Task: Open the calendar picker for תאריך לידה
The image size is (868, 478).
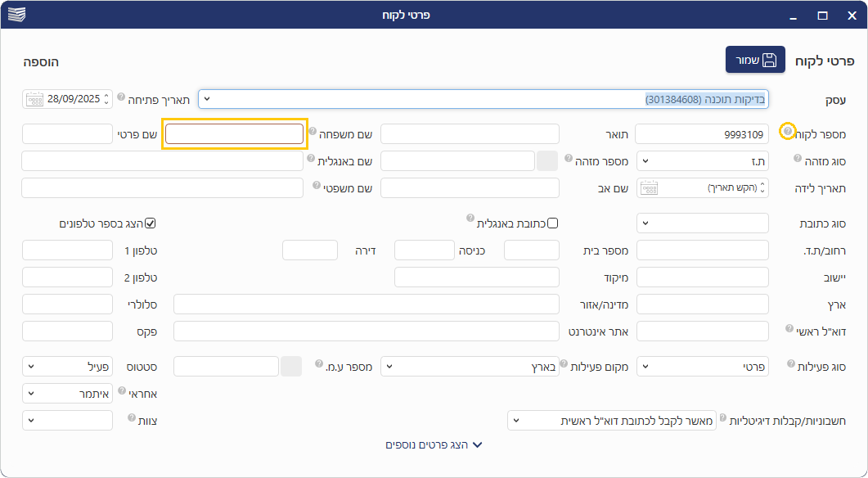Action: (x=648, y=188)
